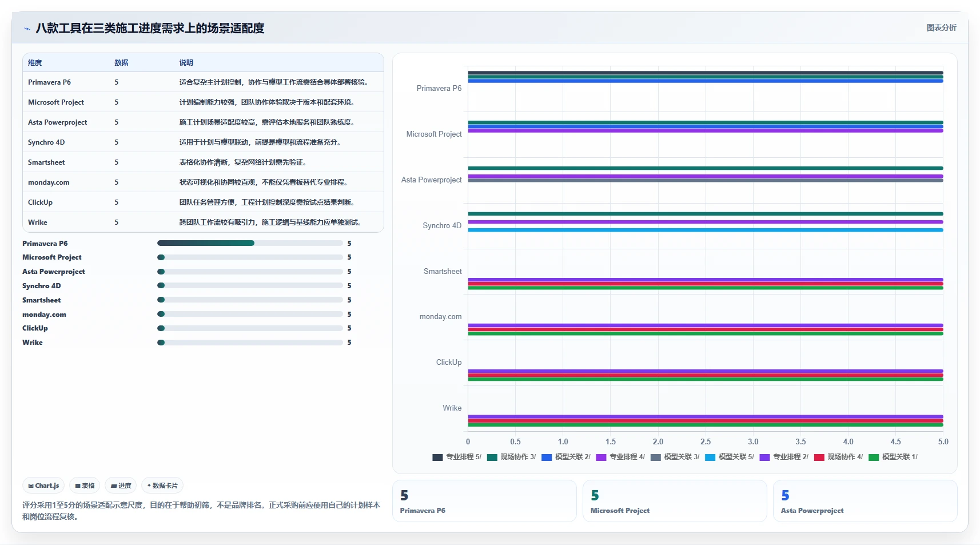The image size is (980, 545).
Task: Open the Primavera P6 summary card
Action: tap(484, 501)
